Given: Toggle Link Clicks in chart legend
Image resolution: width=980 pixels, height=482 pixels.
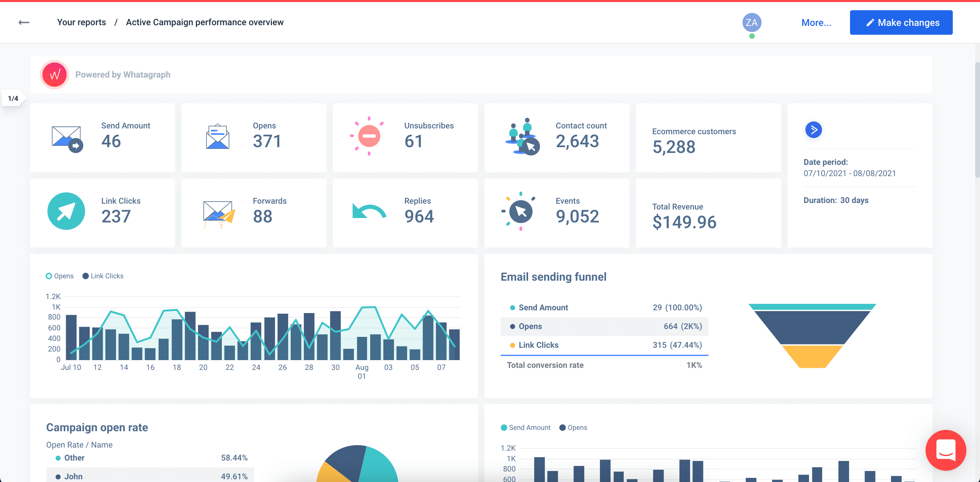Looking at the screenshot, I should coord(102,276).
